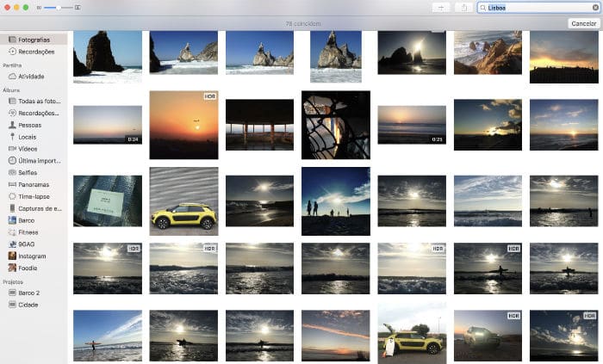Open Fotografias in the sidebar
The image size is (603, 364).
point(34,40)
